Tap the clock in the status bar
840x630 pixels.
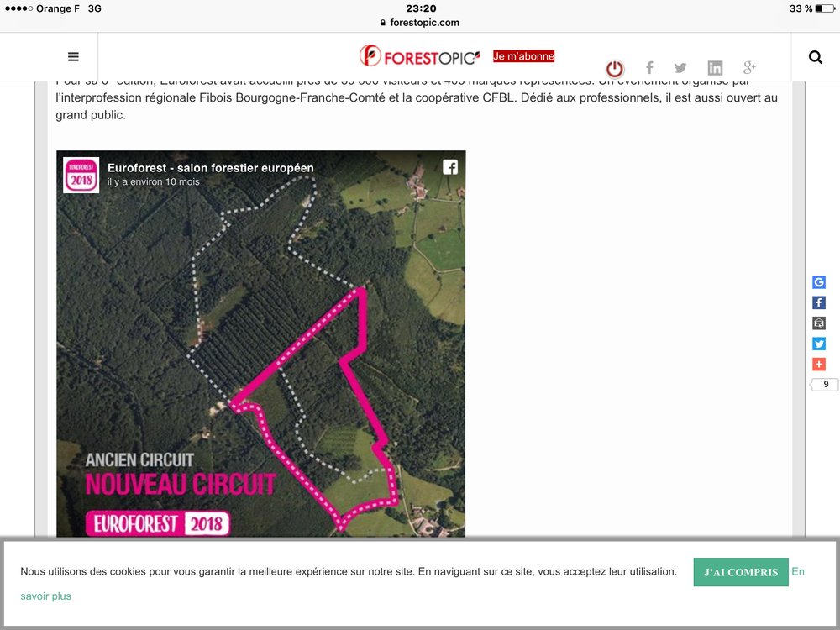coord(421,8)
